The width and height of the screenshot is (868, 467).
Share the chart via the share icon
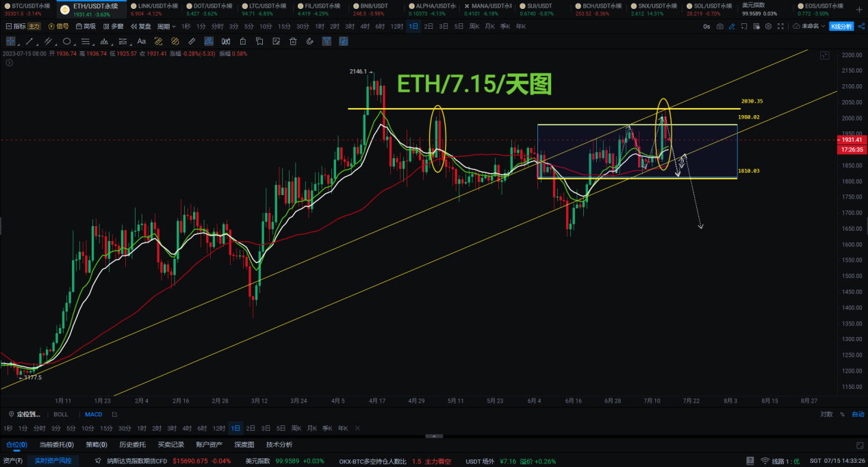[861, 27]
